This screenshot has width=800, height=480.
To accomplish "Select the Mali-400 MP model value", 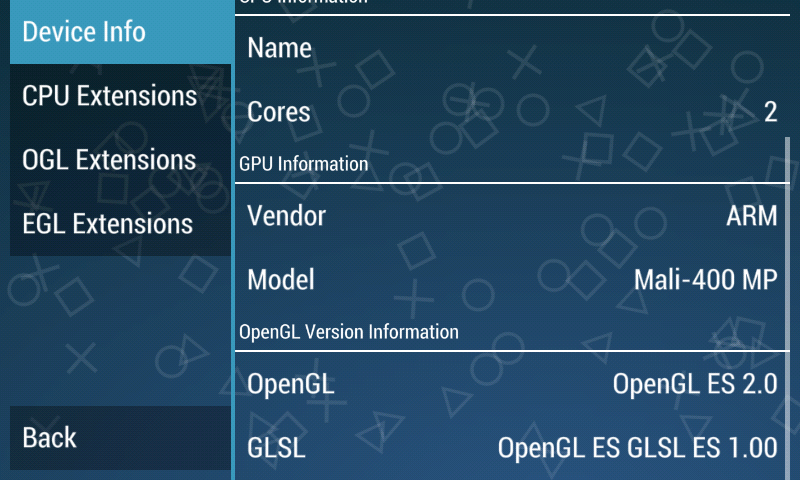I will pos(705,280).
